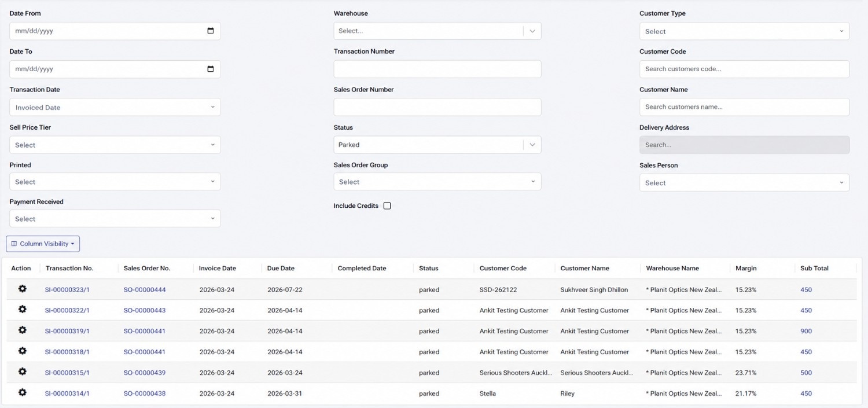868x408 pixels.
Task: Open transaction SI-00000318/1 link
Action: click(x=67, y=352)
